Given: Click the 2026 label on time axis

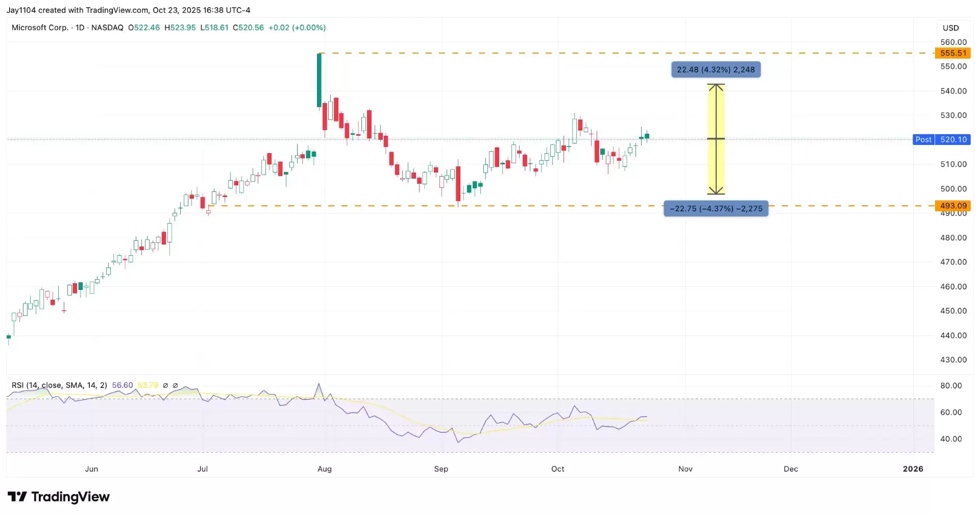Looking at the screenshot, I should 913,469.
